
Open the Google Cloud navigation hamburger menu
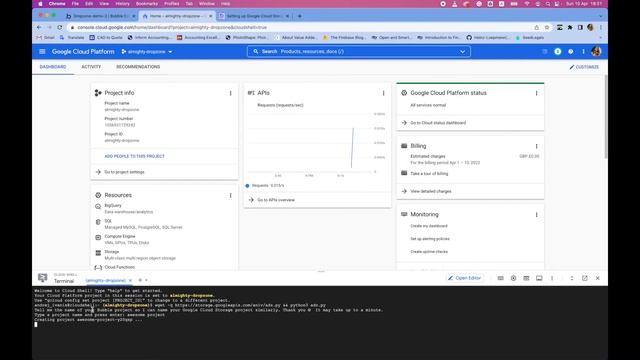coord(42,51)
